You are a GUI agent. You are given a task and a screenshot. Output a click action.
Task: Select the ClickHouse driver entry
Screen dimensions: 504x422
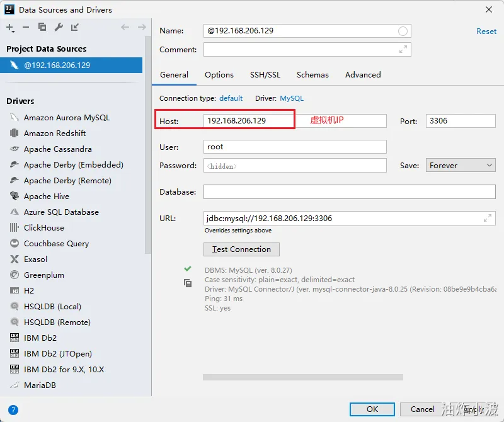coord(43,227)
